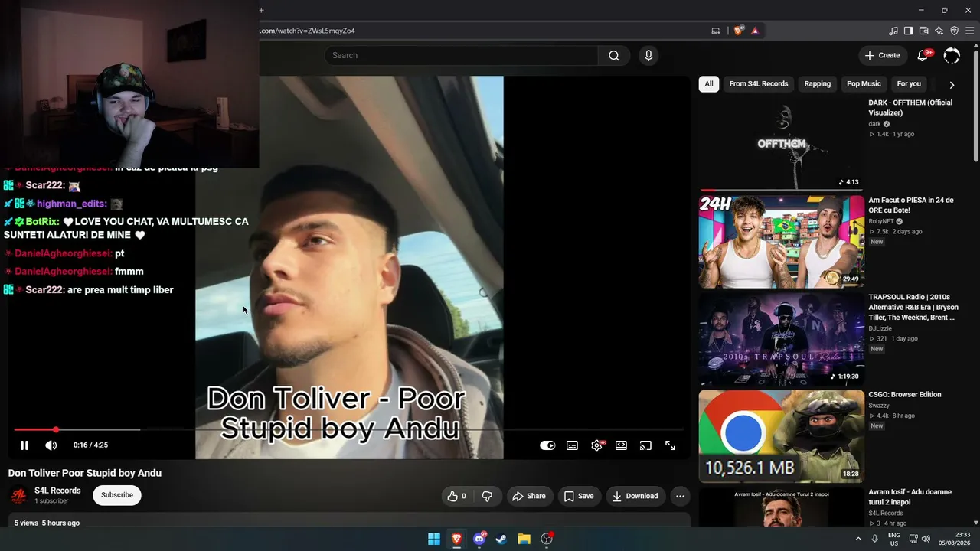This screenshot has width=980, height=551.
Task: Save the video to a playlist
Action: 579,496
